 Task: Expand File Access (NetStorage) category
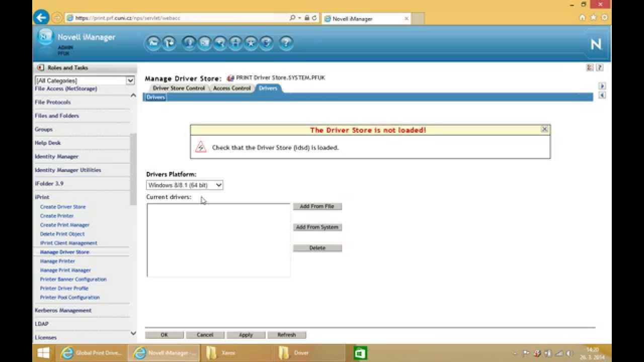click(x=65, y=88)
